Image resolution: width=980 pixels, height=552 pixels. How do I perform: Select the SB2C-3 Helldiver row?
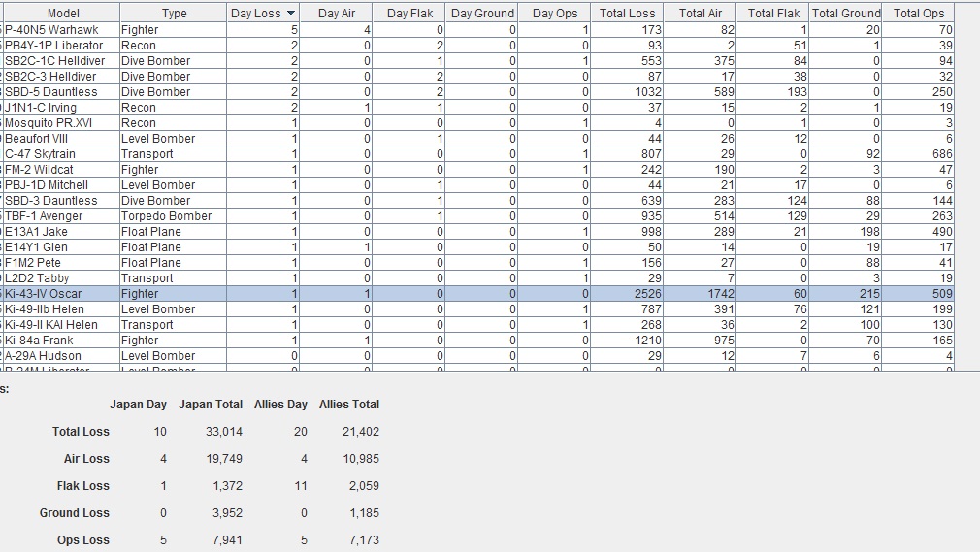coord(478,77)
